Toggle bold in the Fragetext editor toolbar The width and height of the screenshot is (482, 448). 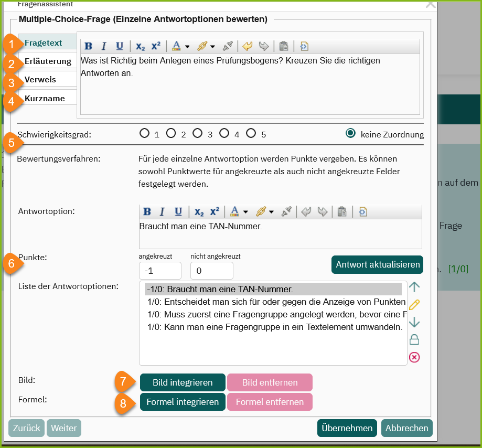tap(89, 46)
